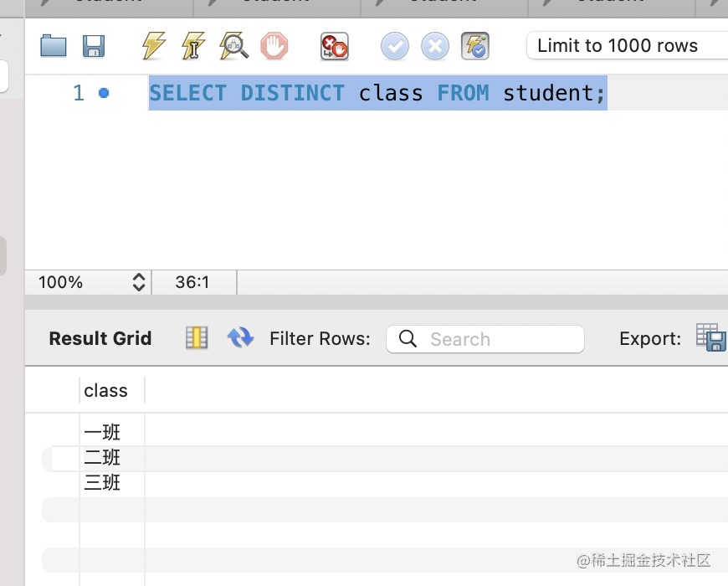Image resolution: width=728 pixels, height=586 pixels.
Task: Export recordset with grid save icon
Action: pyautogui.click(x=710, y=337)
